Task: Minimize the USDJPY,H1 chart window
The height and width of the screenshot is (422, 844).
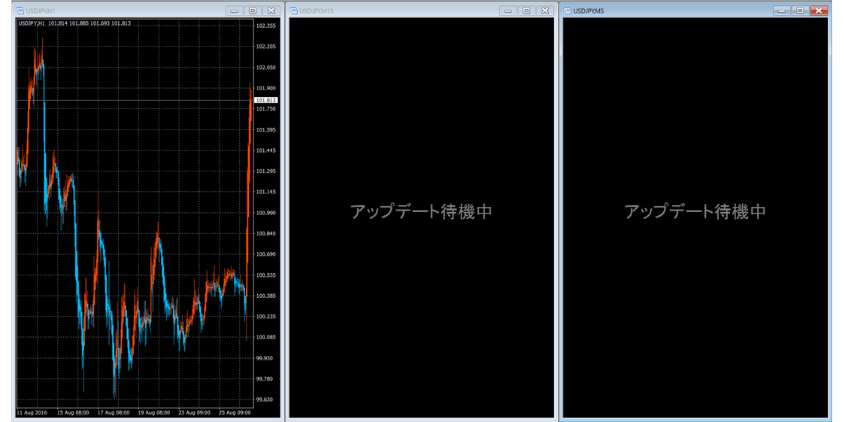Action: 234,10
